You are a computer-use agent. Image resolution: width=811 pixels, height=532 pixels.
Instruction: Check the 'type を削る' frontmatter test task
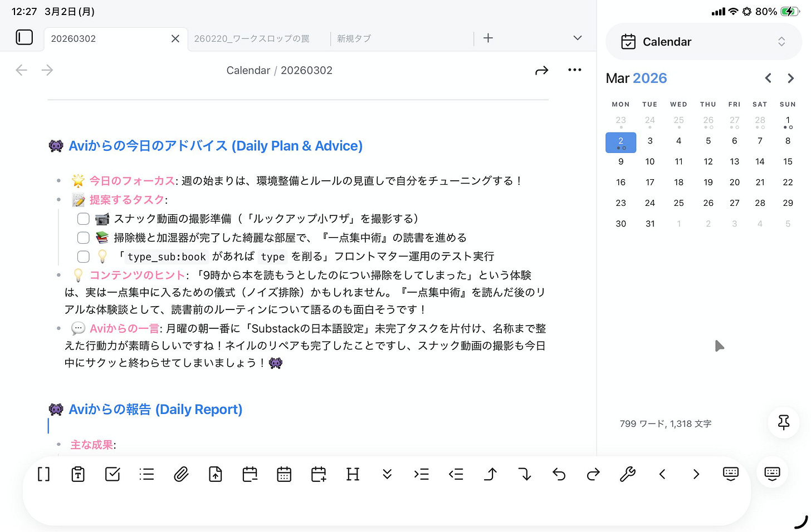click(83, 257)
